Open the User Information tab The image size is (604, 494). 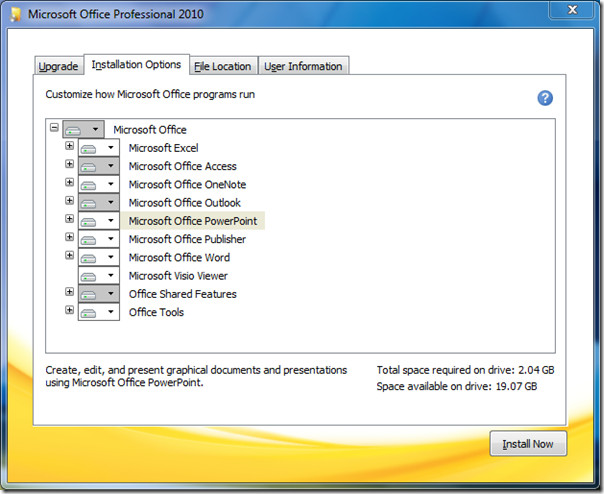[x=303, y=66]
